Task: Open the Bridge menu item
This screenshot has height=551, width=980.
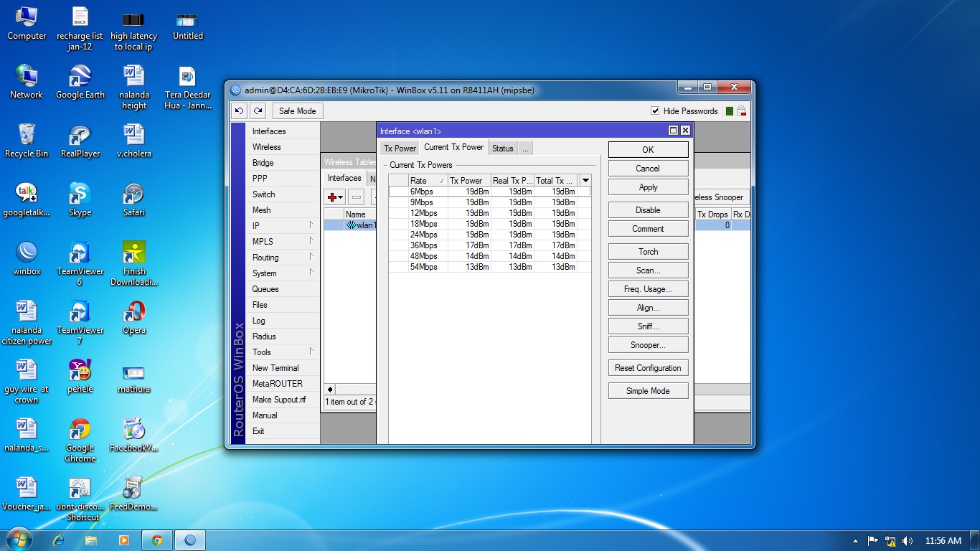Action: click(x=283, y=163)
